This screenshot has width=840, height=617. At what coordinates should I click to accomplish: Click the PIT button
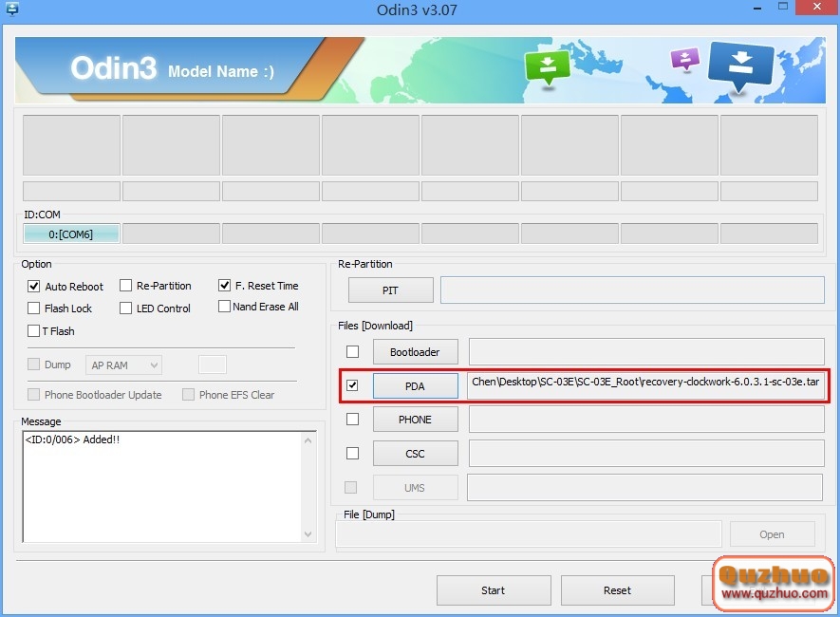pos(390,290)
